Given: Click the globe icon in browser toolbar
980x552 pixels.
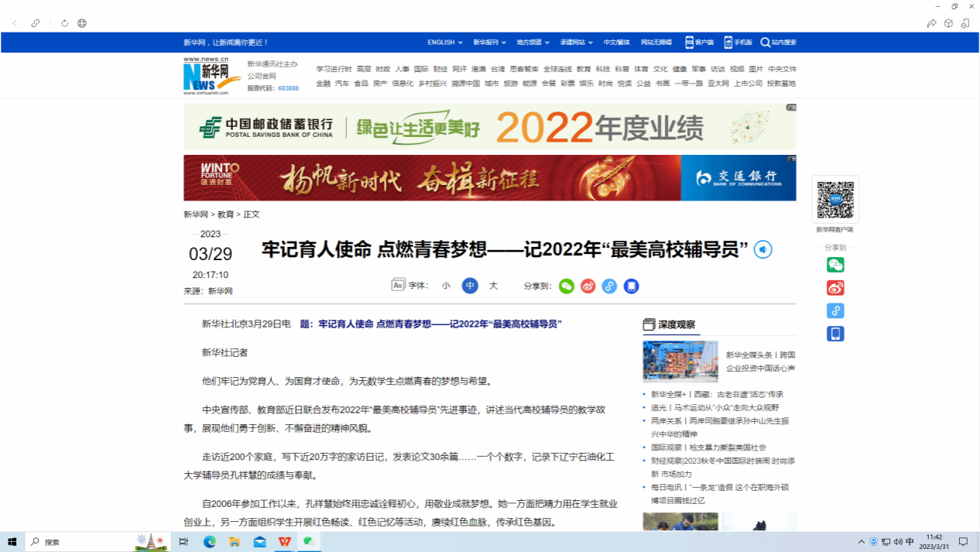Looking at the screenshot, I should pos(82,23).
